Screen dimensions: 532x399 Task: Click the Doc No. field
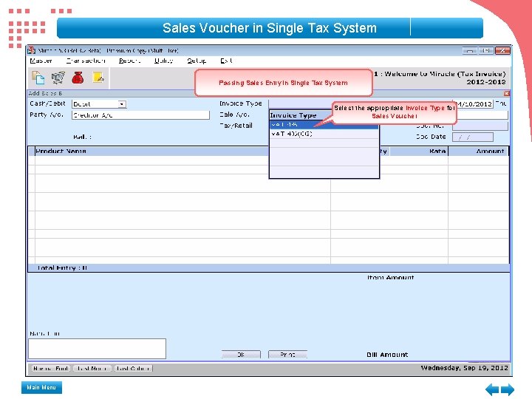pos(480,126)
